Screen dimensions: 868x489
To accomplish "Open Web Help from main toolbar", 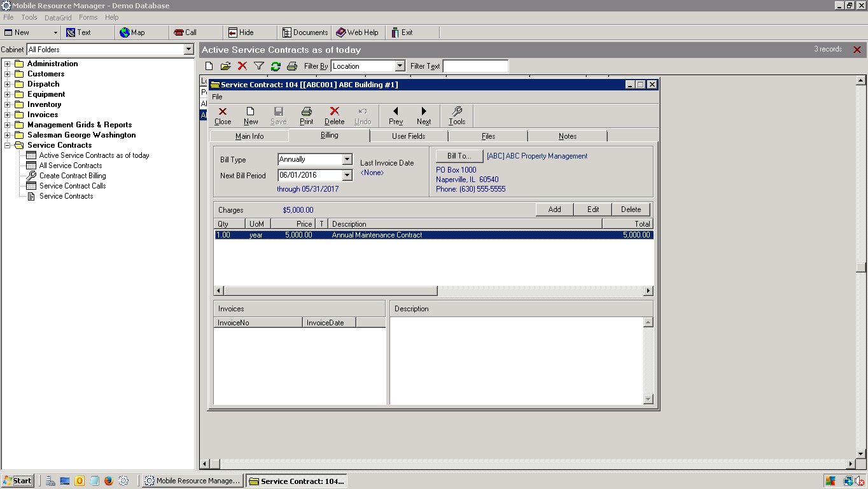I will point(358,32).
